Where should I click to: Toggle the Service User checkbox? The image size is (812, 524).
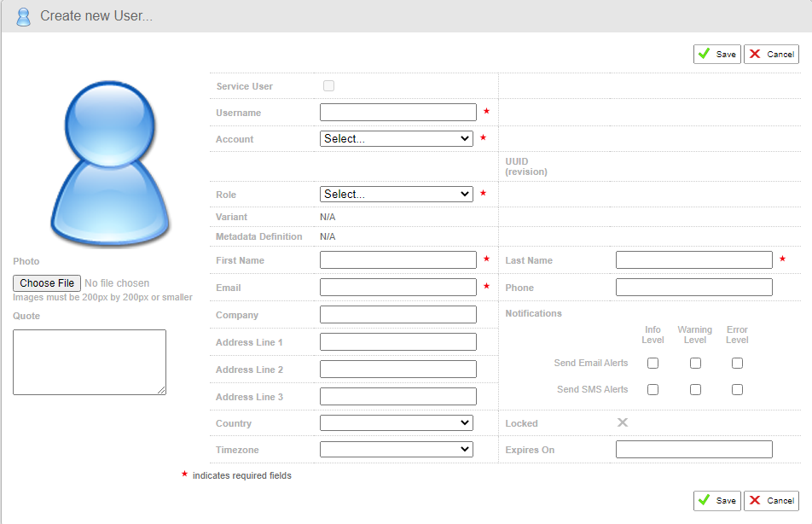click(x=328, y=86)
